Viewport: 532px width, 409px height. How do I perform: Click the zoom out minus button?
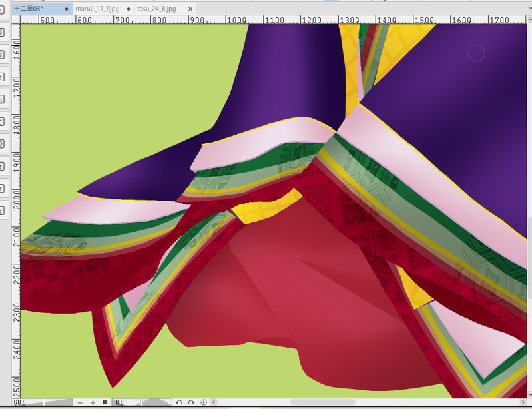pyautogui.click(x=81, y=402)
